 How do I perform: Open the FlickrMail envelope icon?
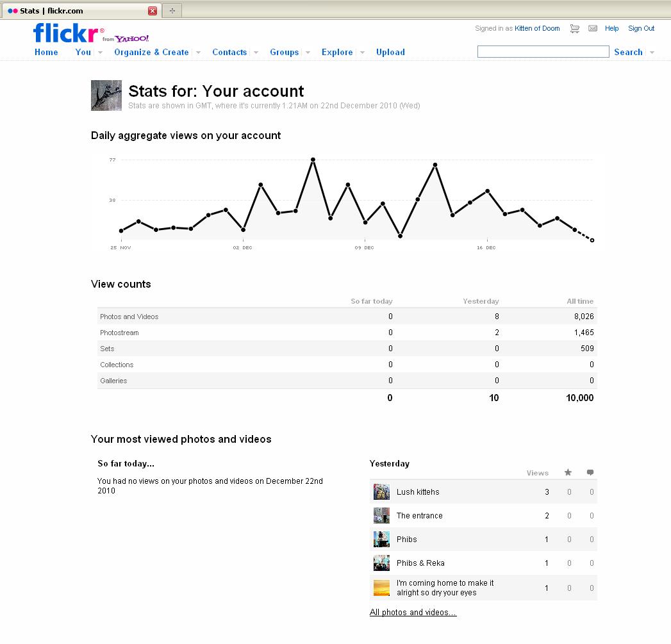[x=593, y=28]
